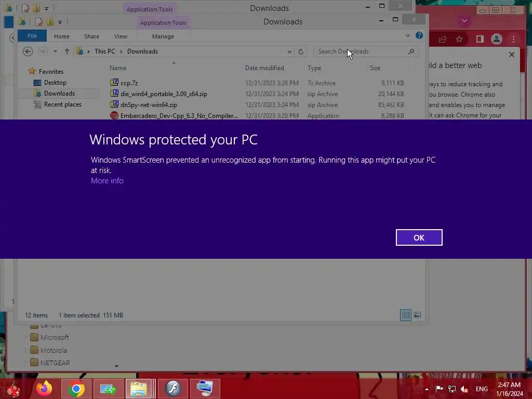Viewport: 532px width, 399px height.
Task: Select the ccp.7z file
Action: coord(129,83)
